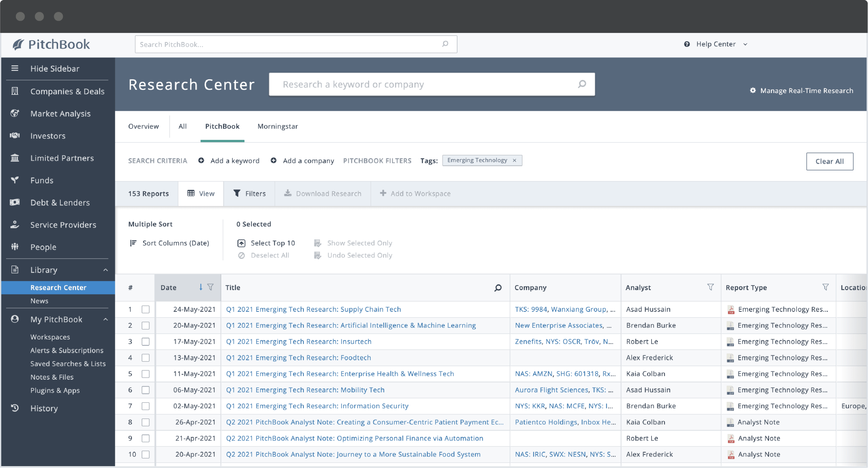Switch to the Morningstar tab
This screenshot has width=868, height=468.
[277, 126]
